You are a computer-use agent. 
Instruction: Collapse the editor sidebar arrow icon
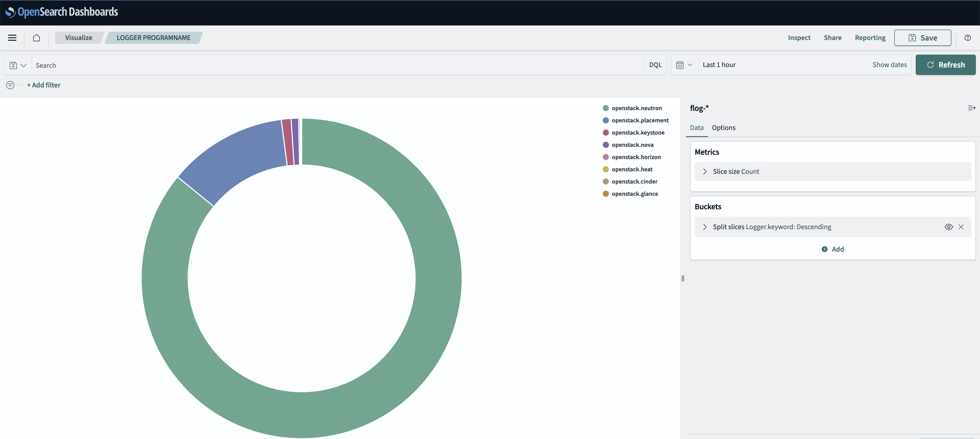click(x=971, y=108)
